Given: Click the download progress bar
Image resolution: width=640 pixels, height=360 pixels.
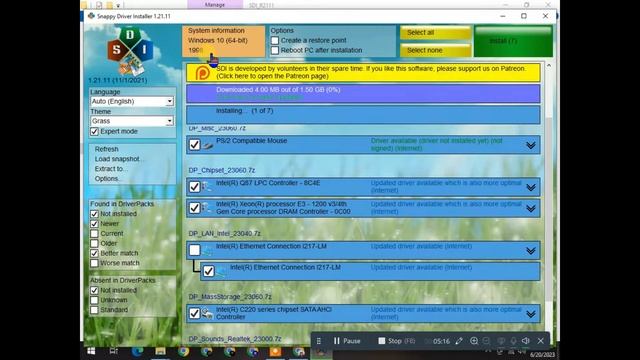Looking at the screenshot, I should (363, 93).
